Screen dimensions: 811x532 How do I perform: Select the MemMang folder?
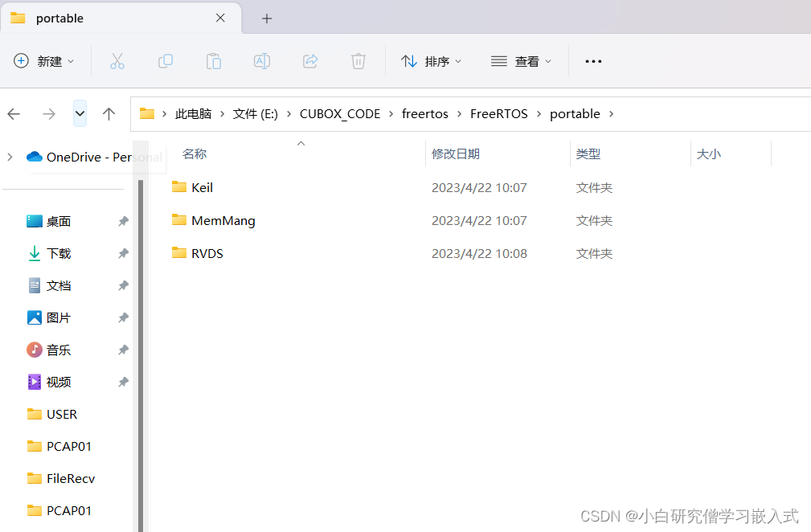(x=223, y=221)
